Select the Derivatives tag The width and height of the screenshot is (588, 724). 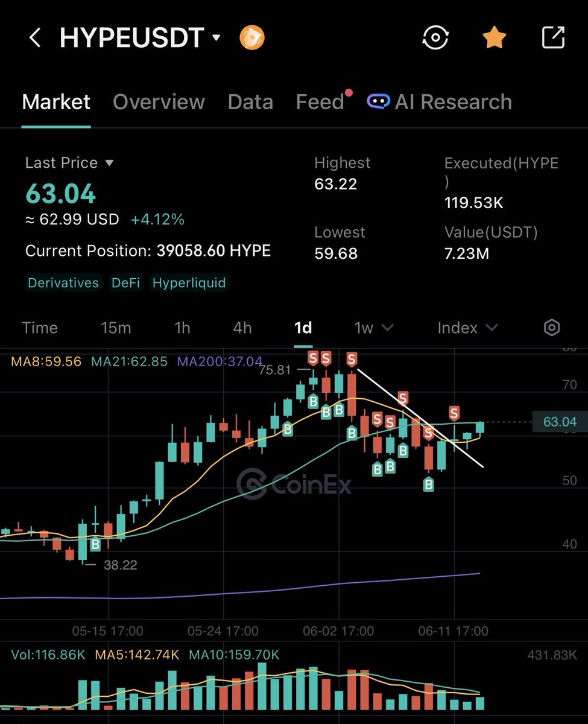[63, 283]
